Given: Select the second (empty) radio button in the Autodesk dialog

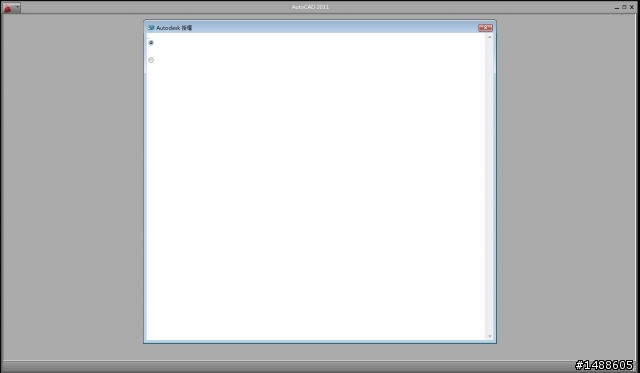Looking at the screenshot, I should (151, 60).
